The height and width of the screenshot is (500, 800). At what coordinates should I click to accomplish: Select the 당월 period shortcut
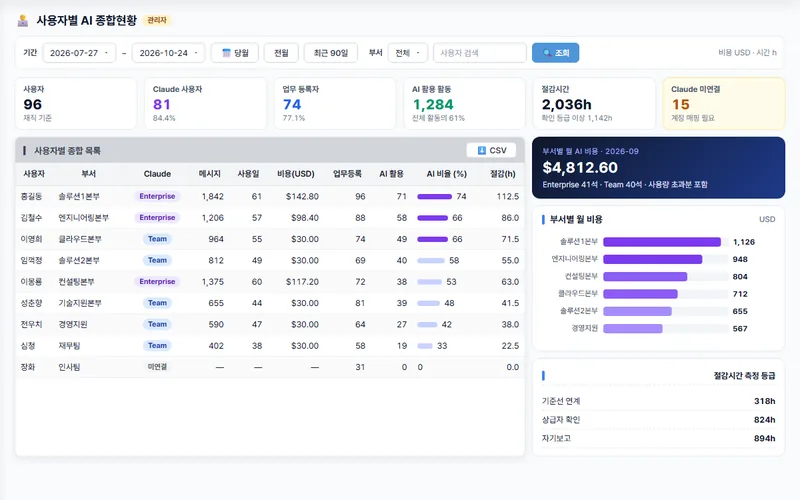point(235,53)
